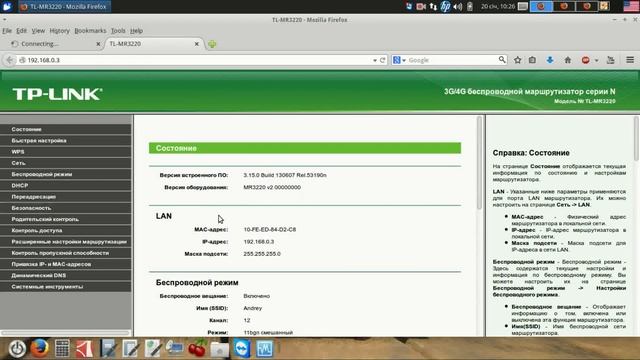Open the Tools menu
Image resolution: width=640 pixels, height=360 pixels.
(118, 31)
